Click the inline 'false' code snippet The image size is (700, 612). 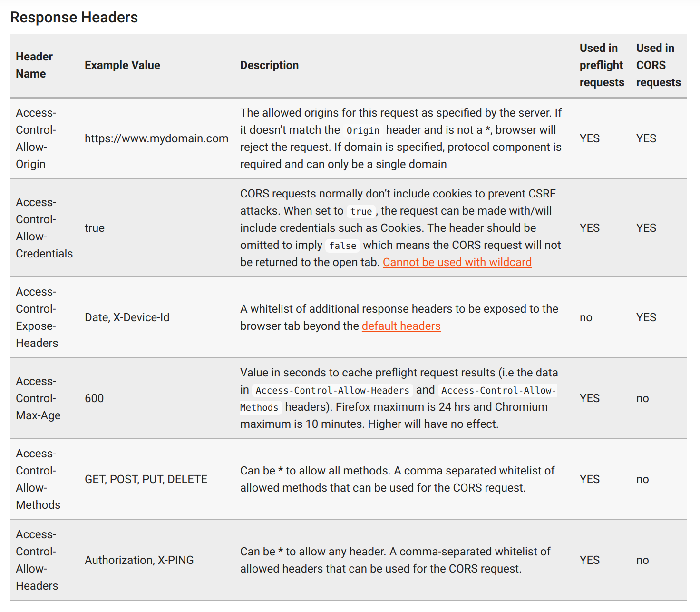pyautogui.click(x=342, y=246)
